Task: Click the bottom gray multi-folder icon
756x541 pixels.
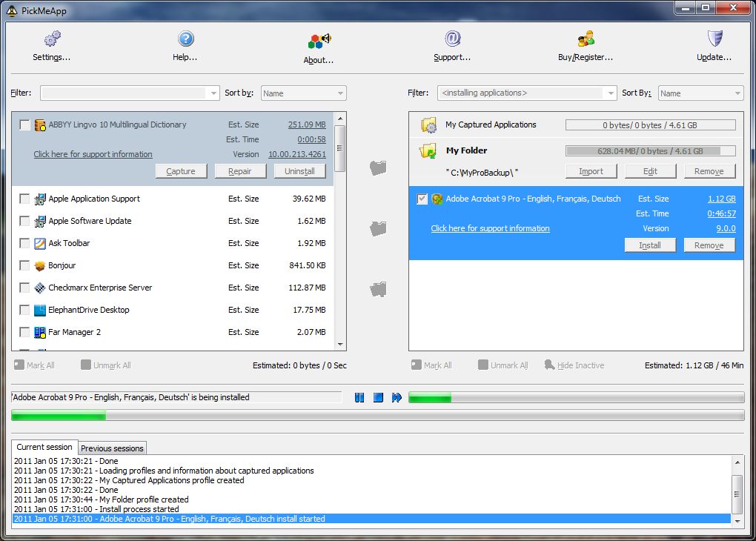Action: tap(378, 289)
